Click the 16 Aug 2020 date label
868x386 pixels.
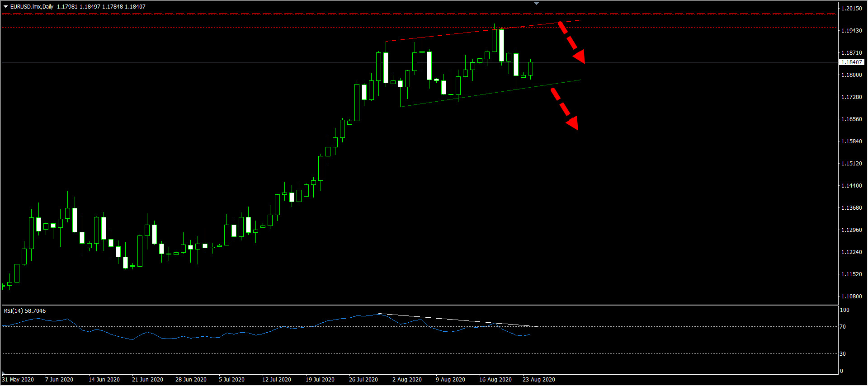pyautogui.click(x=495, y=380)
